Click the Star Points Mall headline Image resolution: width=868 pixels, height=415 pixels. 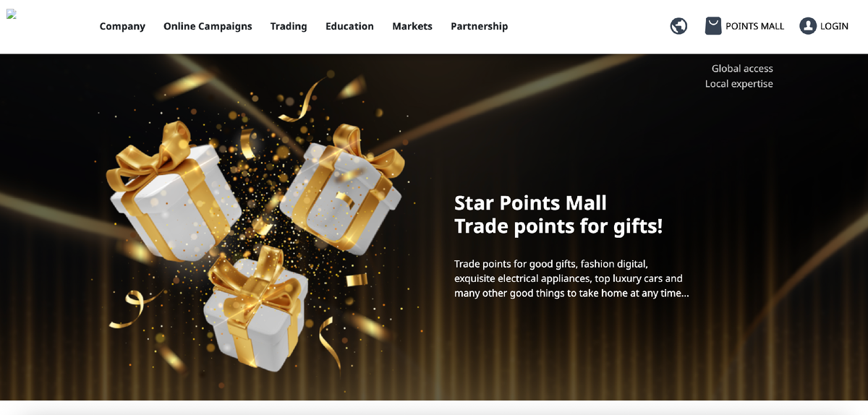[x=530, y=202]
